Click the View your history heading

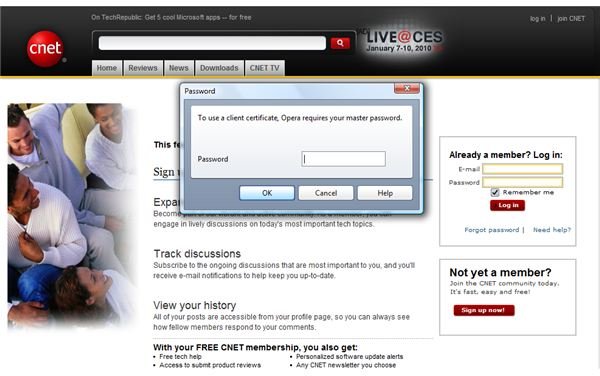pyautogui.click(x=195, y=305)
